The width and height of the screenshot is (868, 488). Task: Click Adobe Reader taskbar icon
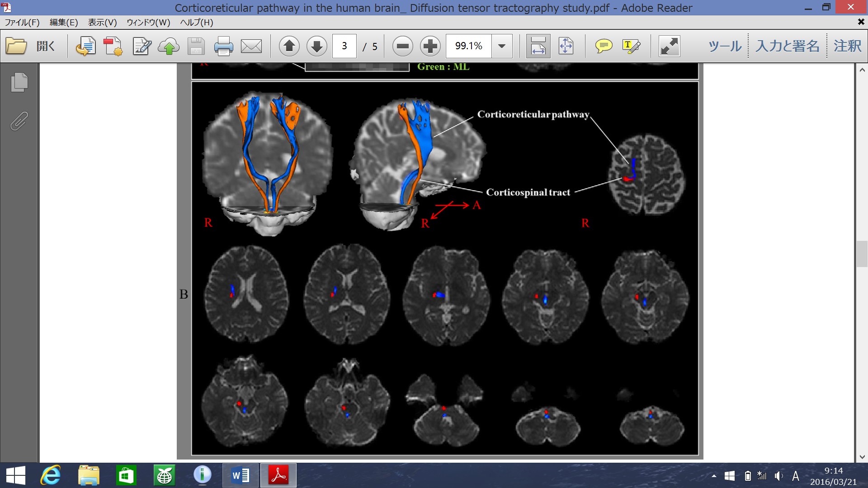coord(278,475)
